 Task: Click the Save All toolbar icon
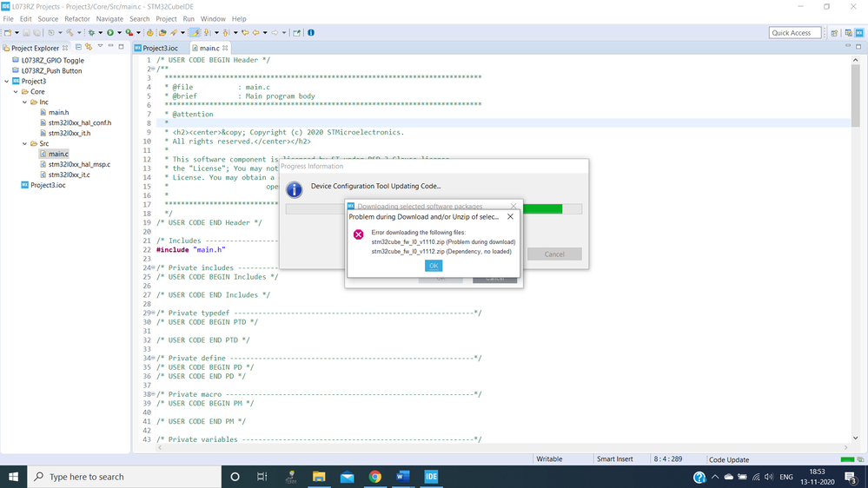tap(36, 33)
